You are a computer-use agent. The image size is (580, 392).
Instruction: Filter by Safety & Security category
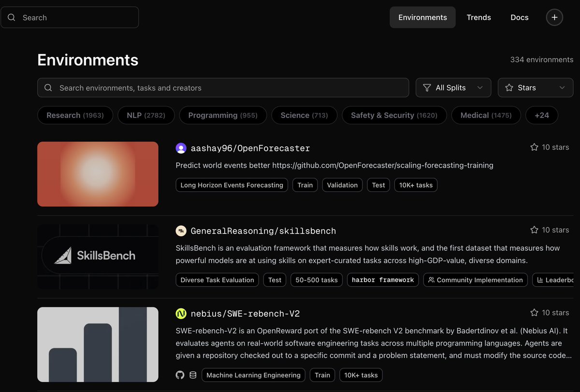click(394, 116)
